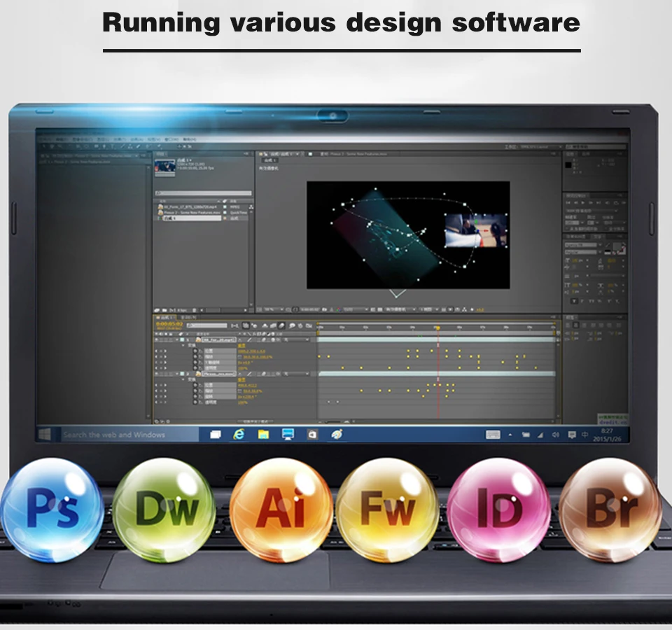Open the parent dropdown of layer 1

[295, 339]
